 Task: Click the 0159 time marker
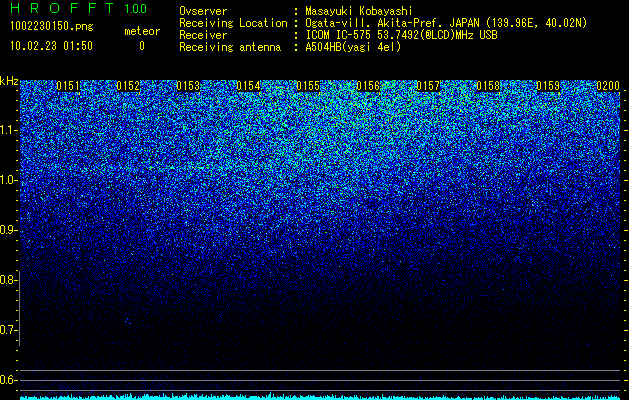(x=548, y=86)
